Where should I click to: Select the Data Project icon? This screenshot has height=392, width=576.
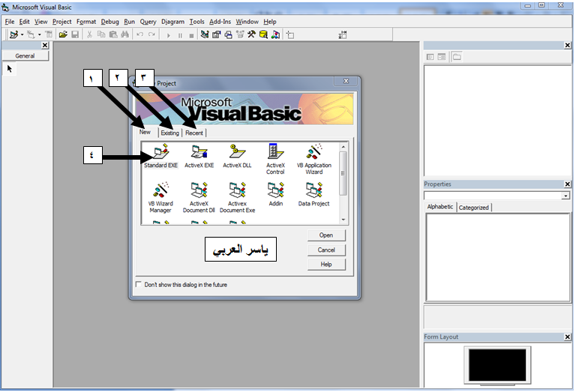313,194
